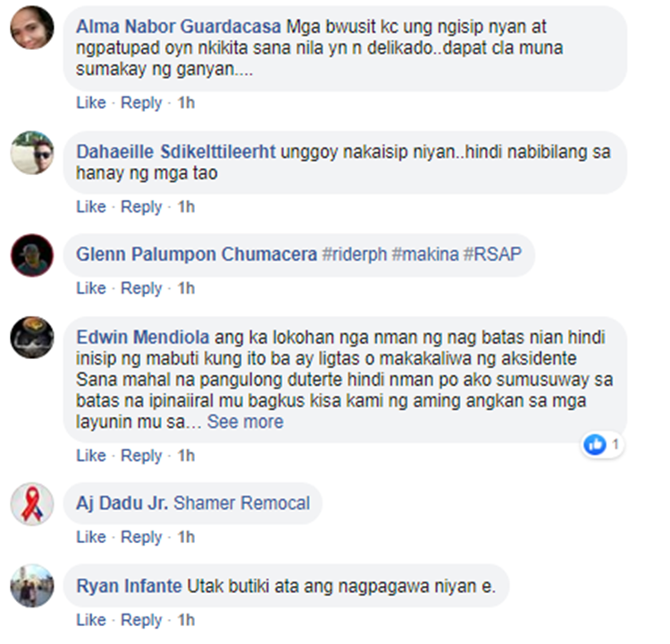Reply to Dahaeille Sdikelttileerht's comment
670x644 pixels.
coord(141,207)
